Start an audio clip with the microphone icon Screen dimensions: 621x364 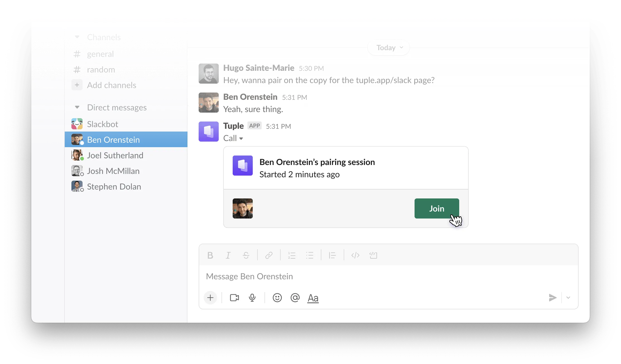tap(252, 298)
